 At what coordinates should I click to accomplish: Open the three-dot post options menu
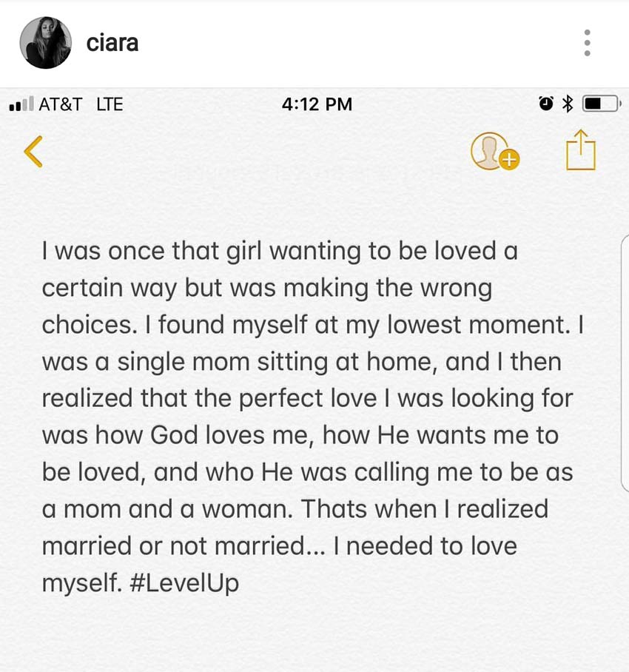pyautogui.click(x=587, y=43)
